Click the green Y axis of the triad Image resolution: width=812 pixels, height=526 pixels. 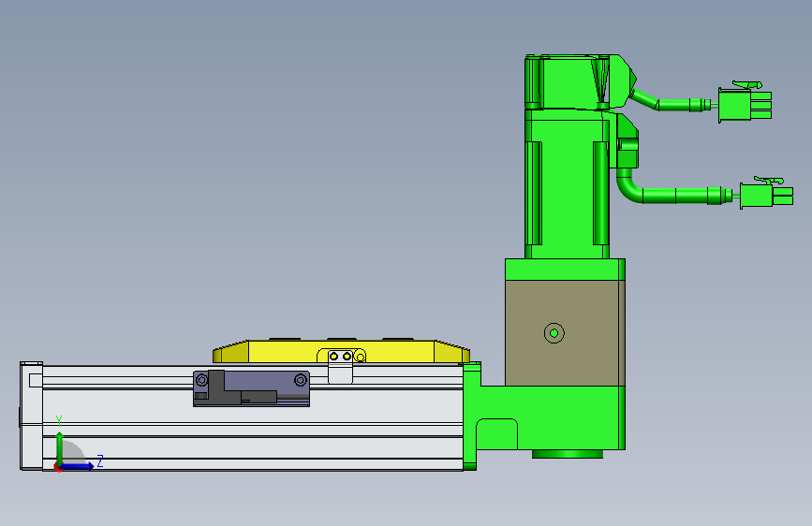tap(60, 448)
